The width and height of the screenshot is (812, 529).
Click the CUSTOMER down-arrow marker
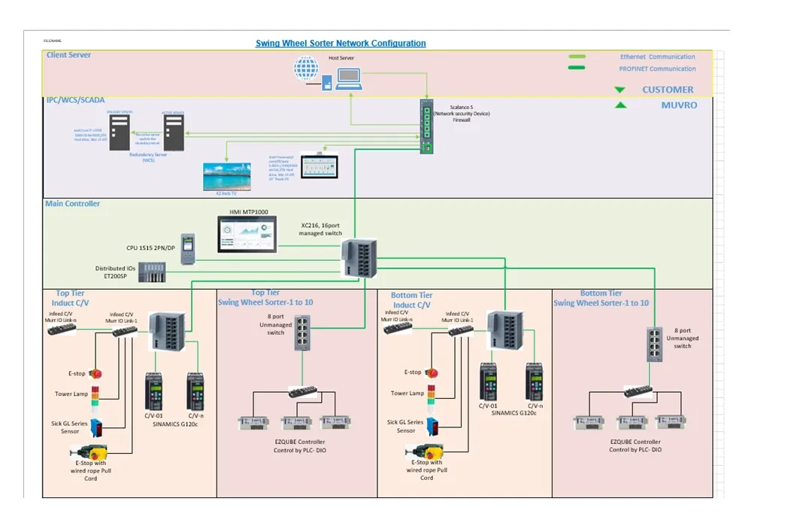pos(620,90)
